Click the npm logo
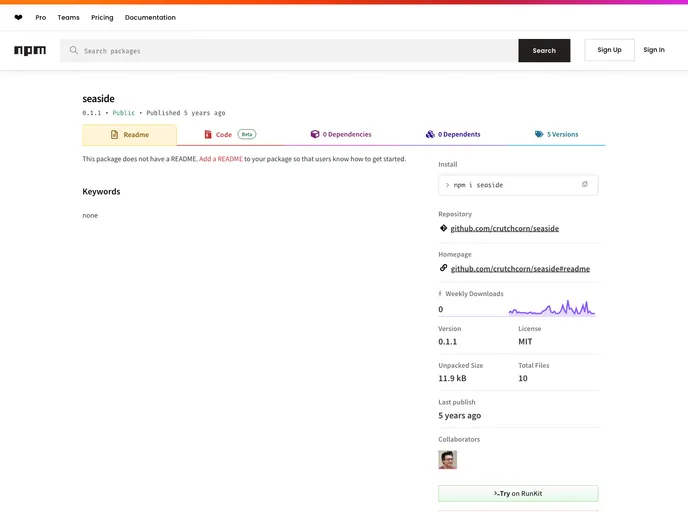 point(30,50)
